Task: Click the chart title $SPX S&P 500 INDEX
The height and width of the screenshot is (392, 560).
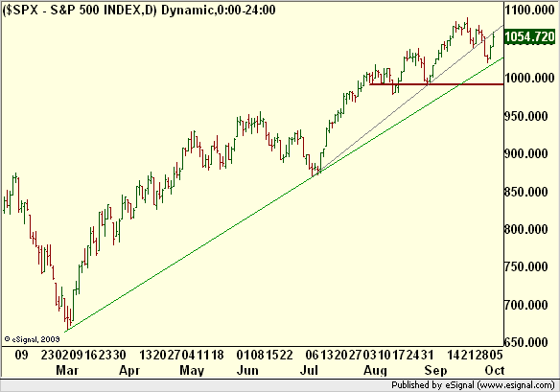Action: coord(80,10)
